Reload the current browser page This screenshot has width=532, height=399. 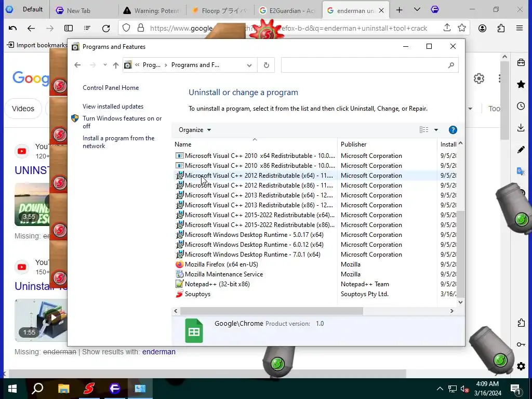click(106, 28)
